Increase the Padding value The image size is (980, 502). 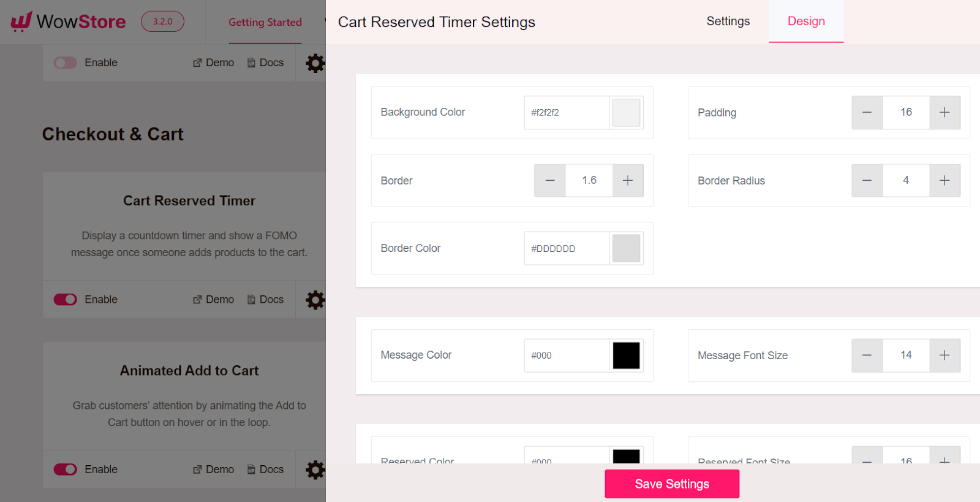pyautogui.click(x=944, y=113)
